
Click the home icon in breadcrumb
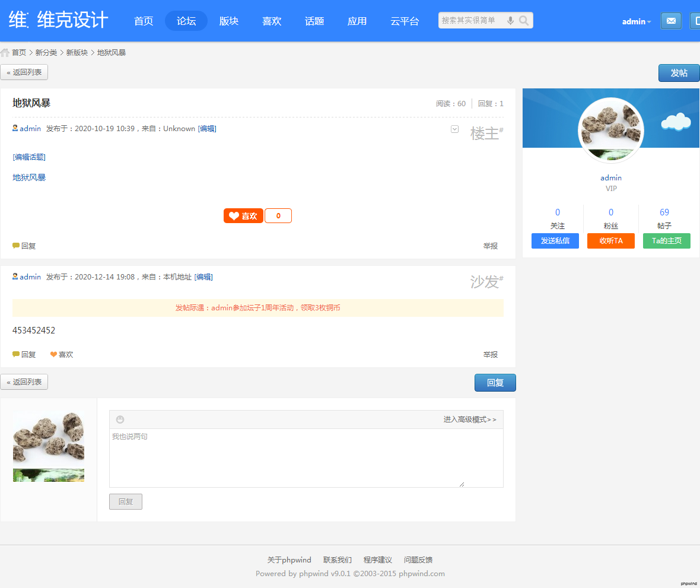coord(5,52)
